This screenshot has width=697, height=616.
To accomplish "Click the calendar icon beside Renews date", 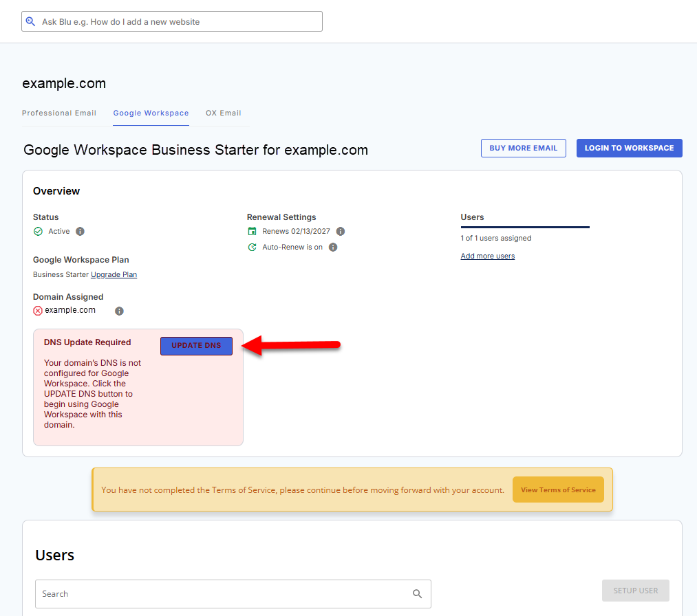I will point(252,231).
